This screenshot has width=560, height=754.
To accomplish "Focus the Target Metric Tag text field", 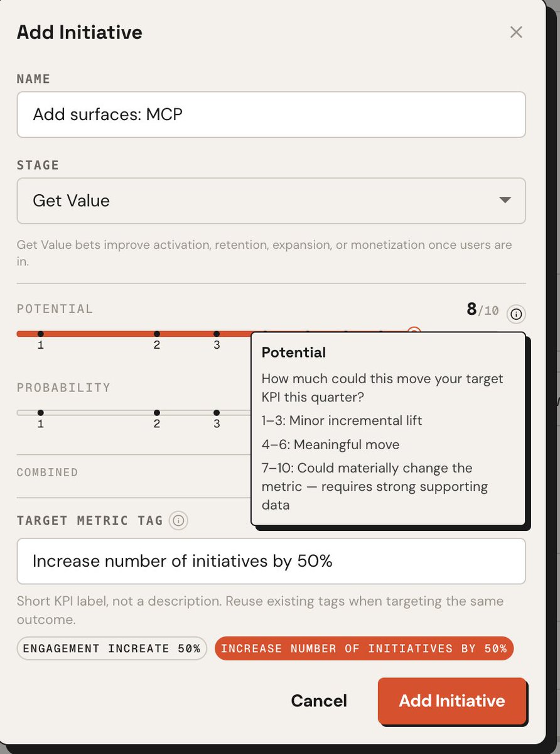I will (x=271, y=561).
